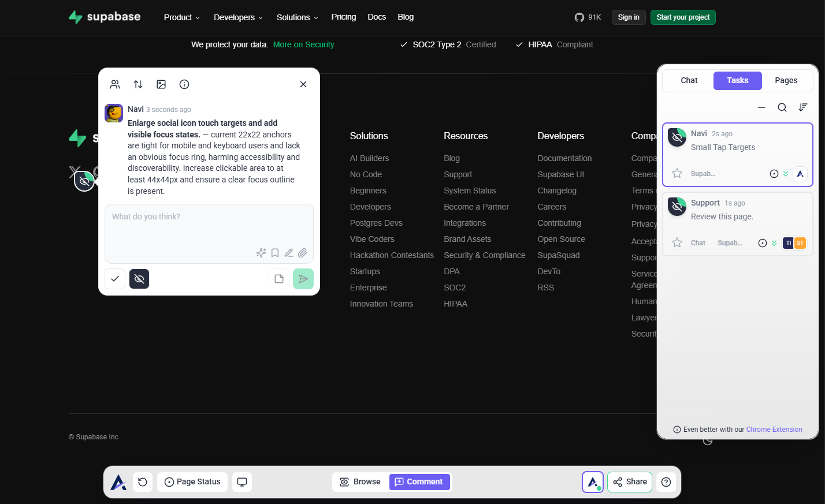Expand the Product menu in navigation

click(x=181, y=17)
